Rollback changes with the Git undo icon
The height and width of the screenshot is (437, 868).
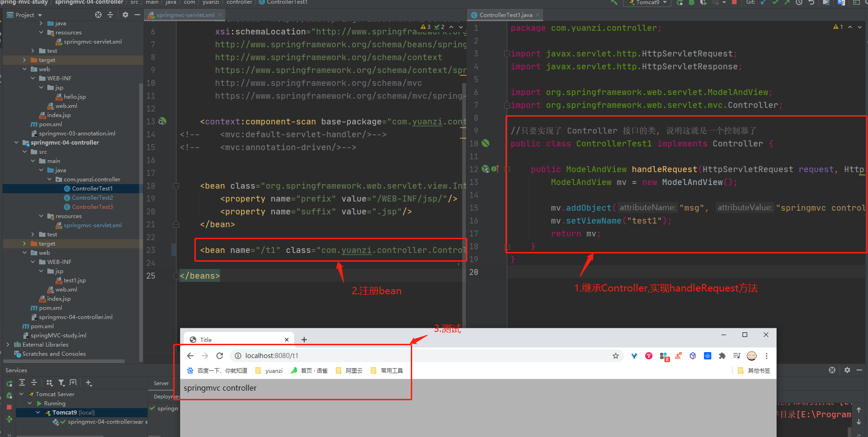pyautogui.click(x=811, y=3)
